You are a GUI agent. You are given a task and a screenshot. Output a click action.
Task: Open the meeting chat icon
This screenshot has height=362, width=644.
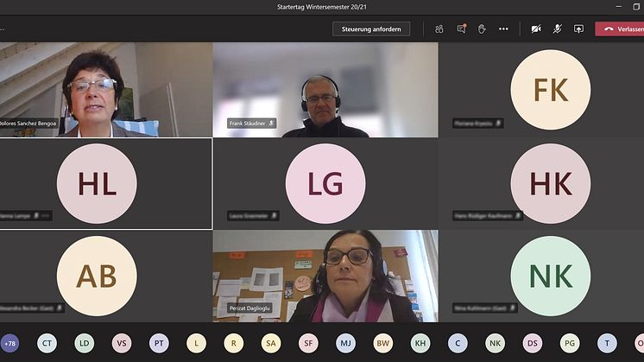click(461, 29)
